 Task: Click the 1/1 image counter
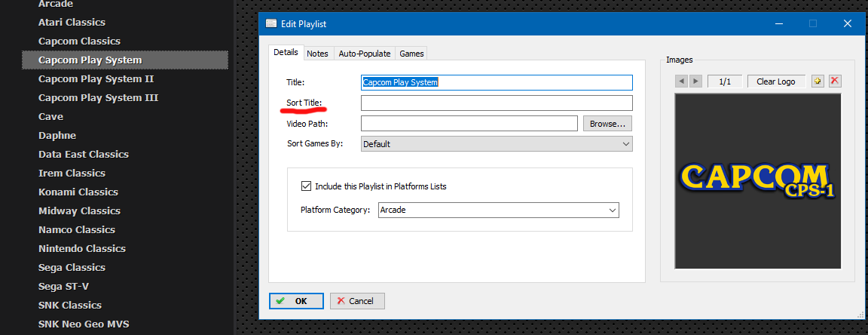(725, 81)
